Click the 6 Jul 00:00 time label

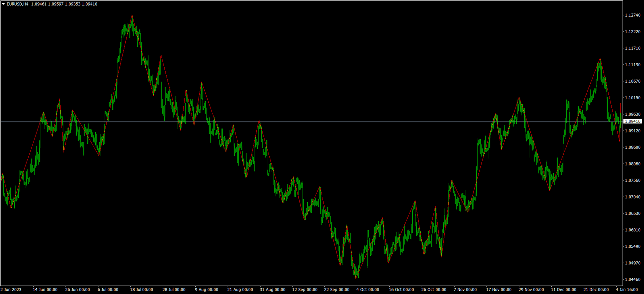click(108, 289)
